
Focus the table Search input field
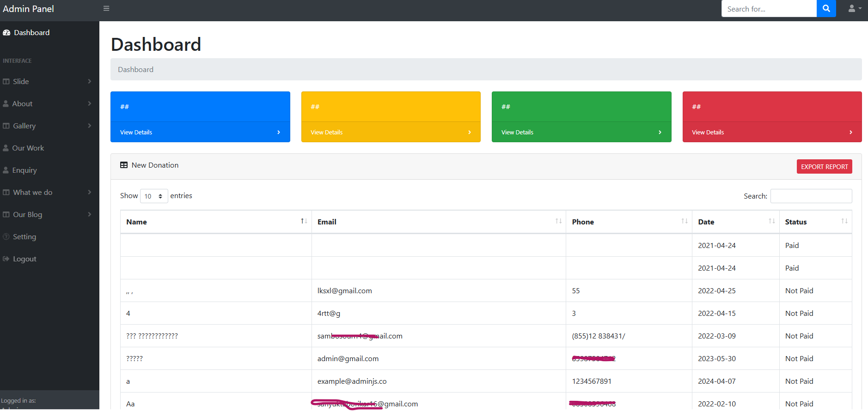811,196
